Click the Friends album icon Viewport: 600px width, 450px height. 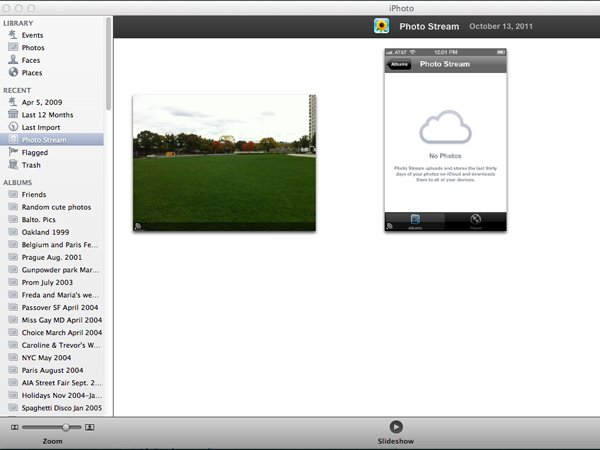click(x=13, y=194)
